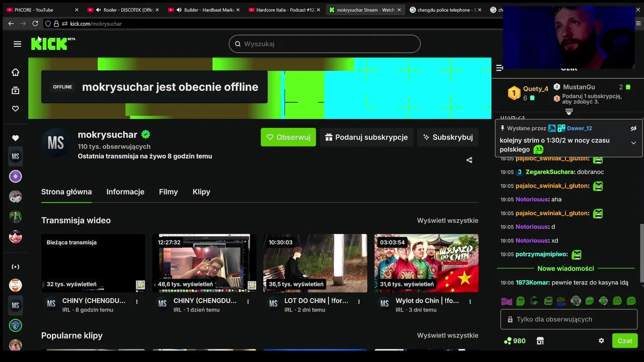Click potrzymajmipiwo username in chat
The width and height of the screenshot is (644, 362).
541,254
